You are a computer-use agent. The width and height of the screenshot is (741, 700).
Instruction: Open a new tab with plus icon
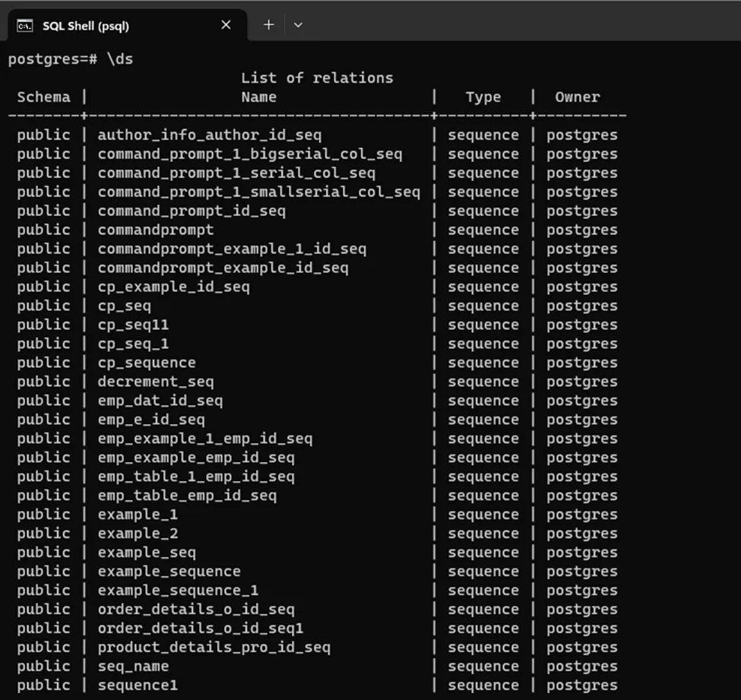(x=268, y=25)
